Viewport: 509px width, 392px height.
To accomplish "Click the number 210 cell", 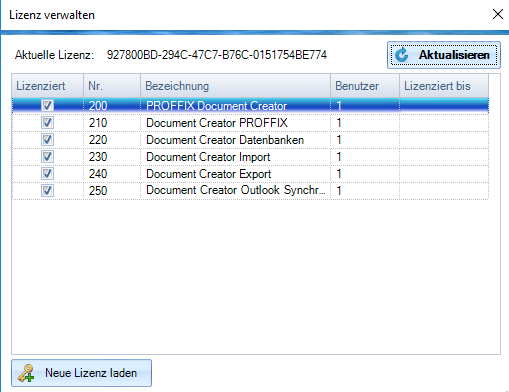I will (112, 123).
